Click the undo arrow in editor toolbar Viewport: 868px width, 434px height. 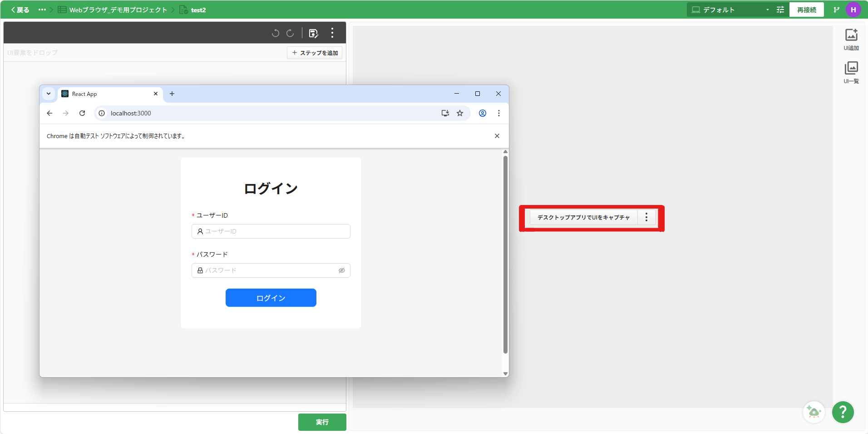(x=275, y=33)
